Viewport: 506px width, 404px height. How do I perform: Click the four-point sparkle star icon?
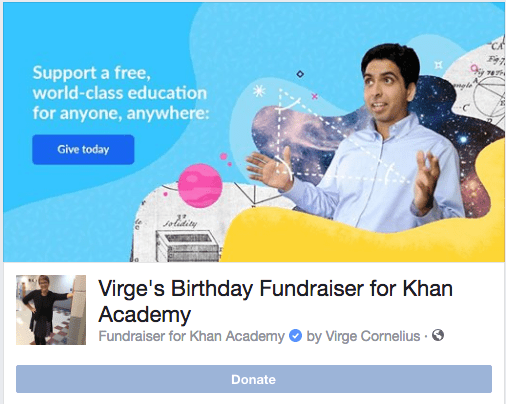438,65
